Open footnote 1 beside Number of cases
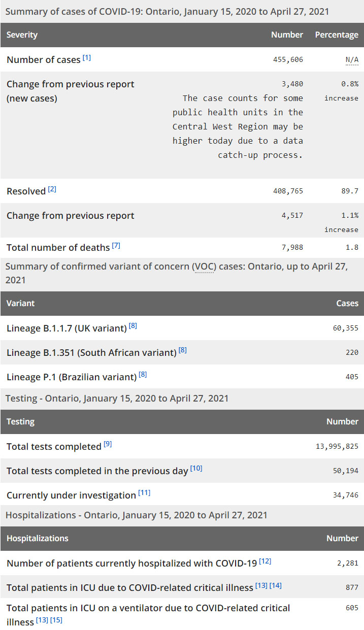The height and width of the screenshot is (630, 364). coord(87,58)
